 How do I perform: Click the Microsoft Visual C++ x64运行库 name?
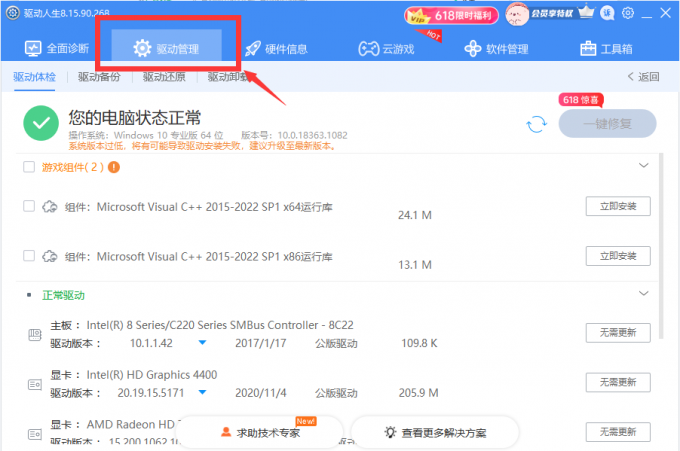(x=215, y=207)
